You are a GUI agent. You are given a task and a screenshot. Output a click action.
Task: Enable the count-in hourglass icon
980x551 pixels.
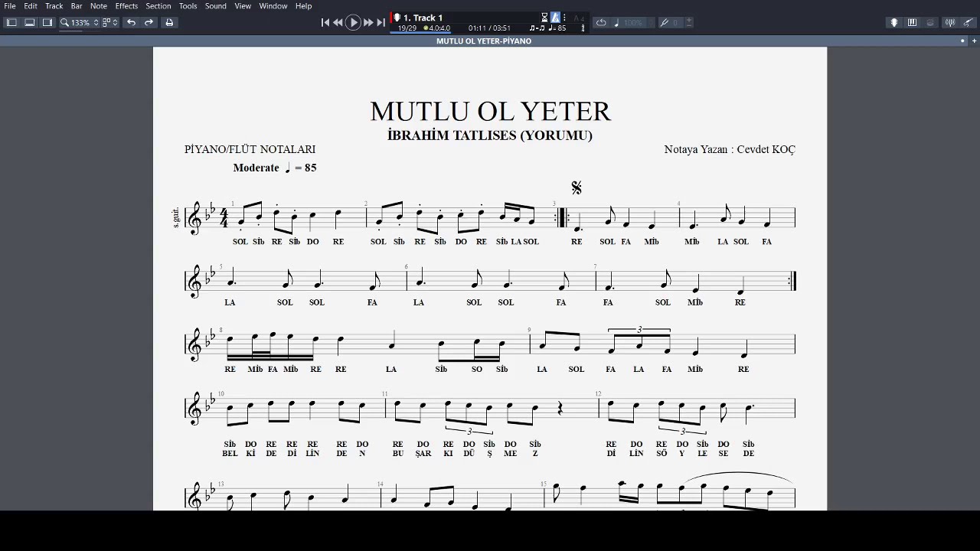point(544,18)
